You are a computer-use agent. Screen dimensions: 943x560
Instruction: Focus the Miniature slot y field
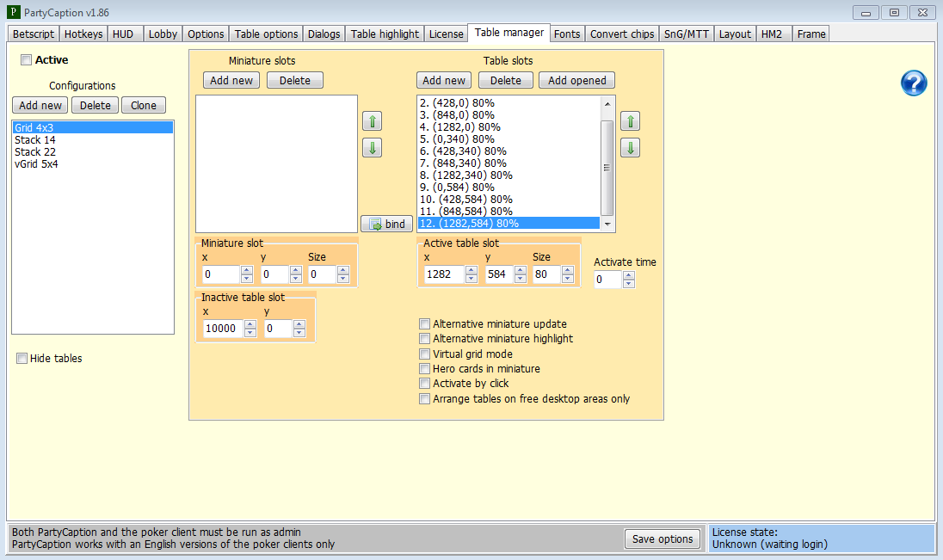click(x=274, y=274)
